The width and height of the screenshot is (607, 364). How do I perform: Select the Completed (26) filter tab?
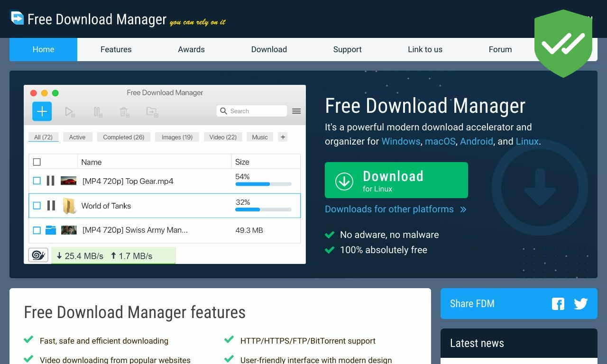pyautogui.click(x=124, y=137)
